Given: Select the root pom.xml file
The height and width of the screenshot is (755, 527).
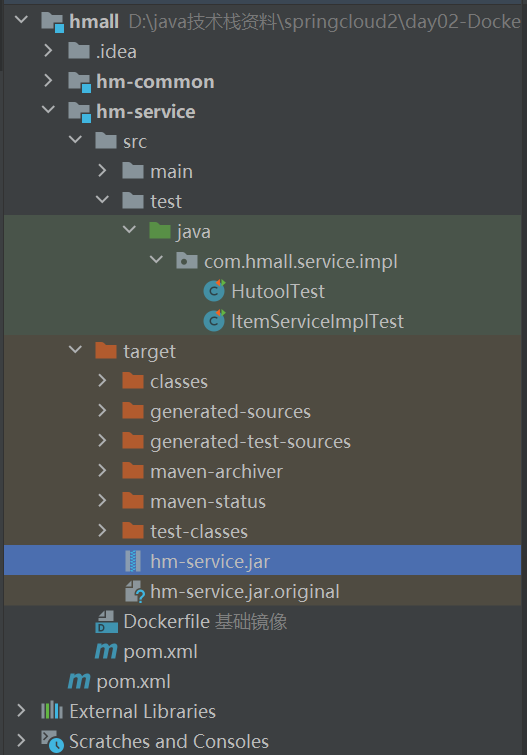Looking at the screenshot, I should tap(133, 682).
